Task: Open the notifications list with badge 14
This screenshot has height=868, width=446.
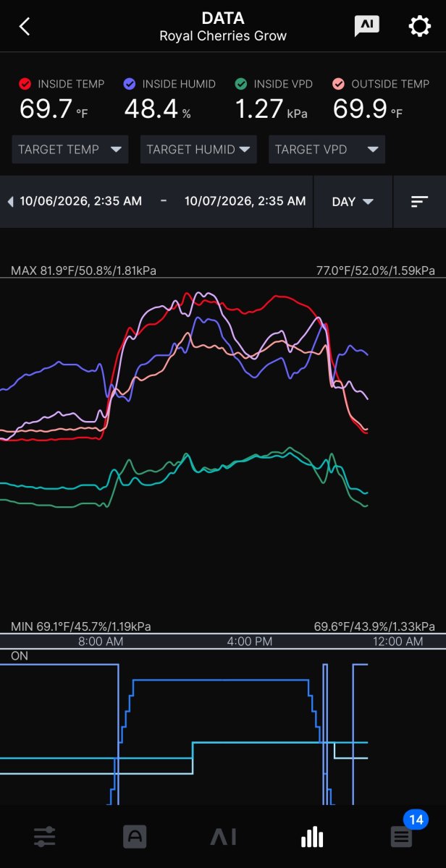Action: 402,837
